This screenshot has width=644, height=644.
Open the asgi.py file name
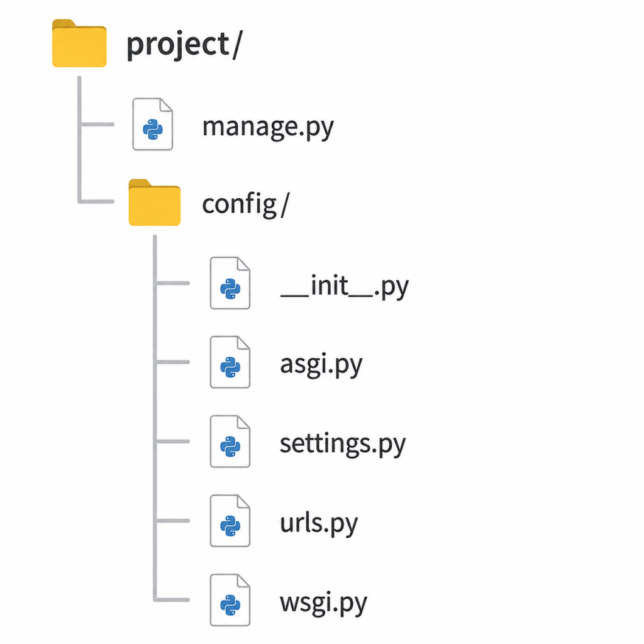point(321,365)
